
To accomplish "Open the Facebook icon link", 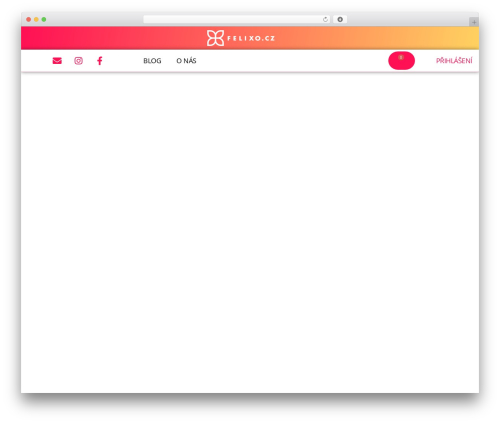I will tap(99, 61).
